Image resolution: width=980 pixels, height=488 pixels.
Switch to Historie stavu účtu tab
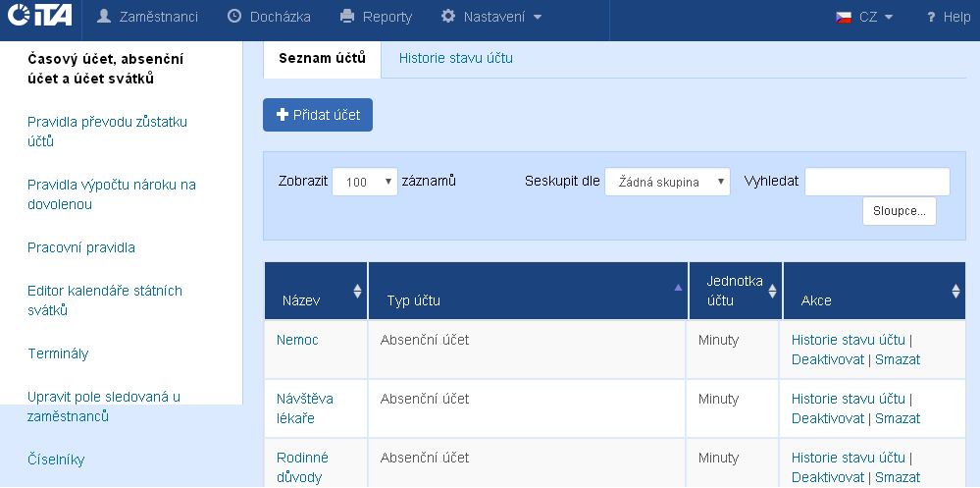pyautogui.click(x=455, y=58)
